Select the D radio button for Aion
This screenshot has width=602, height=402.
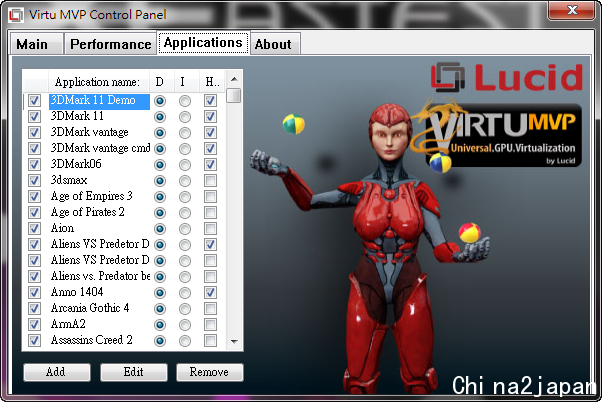(160, 229)
